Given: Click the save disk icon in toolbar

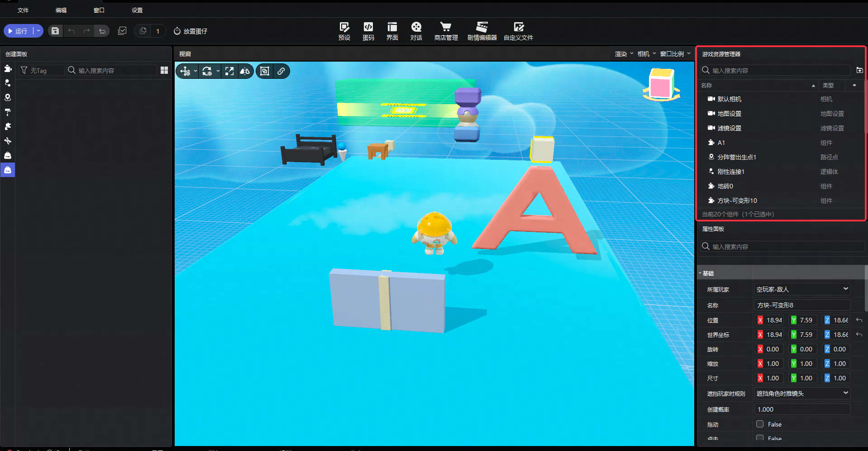Looking at the screenshot, I should [x=55, y=31].
